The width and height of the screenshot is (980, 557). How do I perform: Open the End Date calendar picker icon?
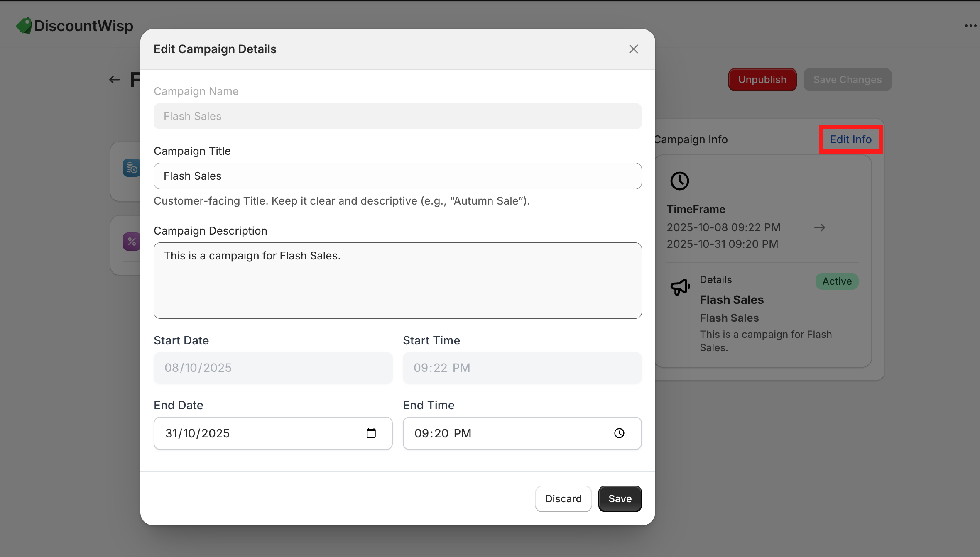pyautogui.click(x=371, y=433)
